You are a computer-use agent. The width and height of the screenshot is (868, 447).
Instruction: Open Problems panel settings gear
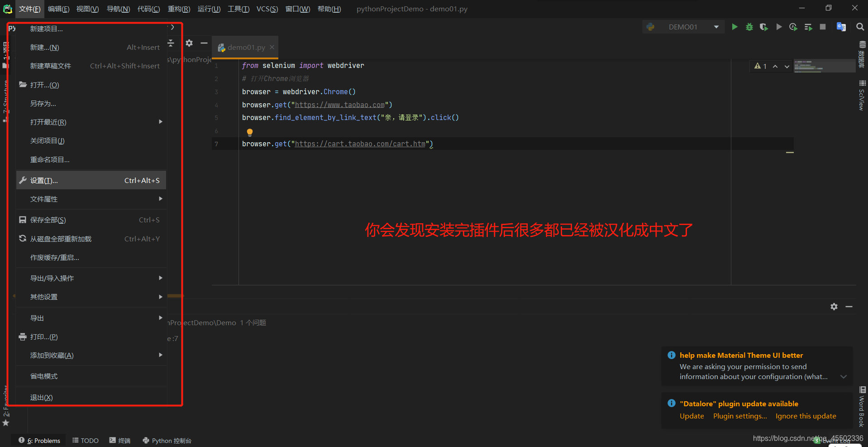tap(834, 307)
